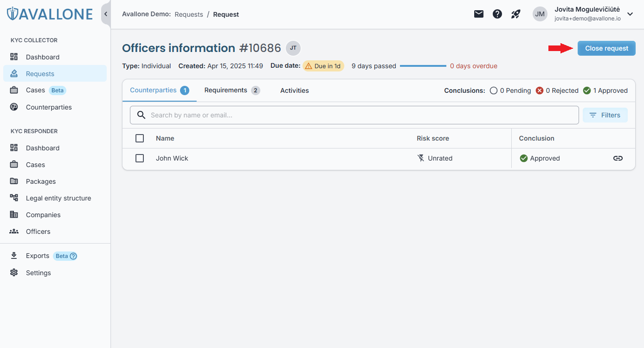This screenshot has width=644, height=348.
Task: Expand the user account dropdown arrow
Action: point(630,14)
